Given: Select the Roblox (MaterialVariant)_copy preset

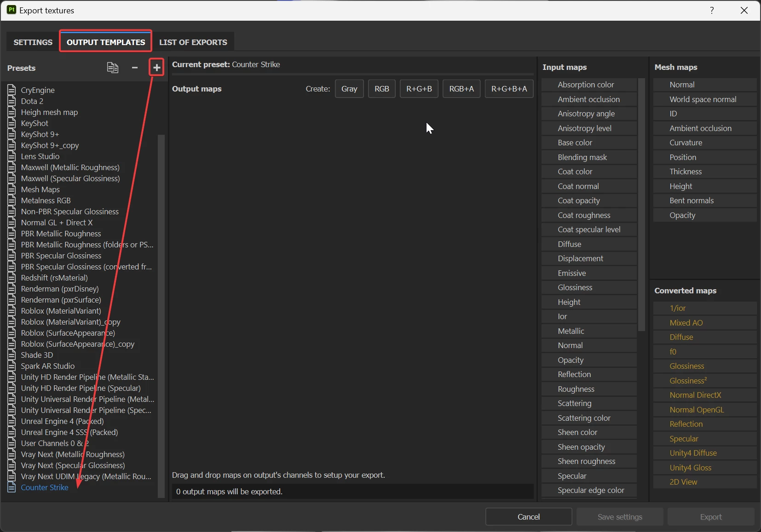Looking at the screenshot, I should tap(70, 322).
